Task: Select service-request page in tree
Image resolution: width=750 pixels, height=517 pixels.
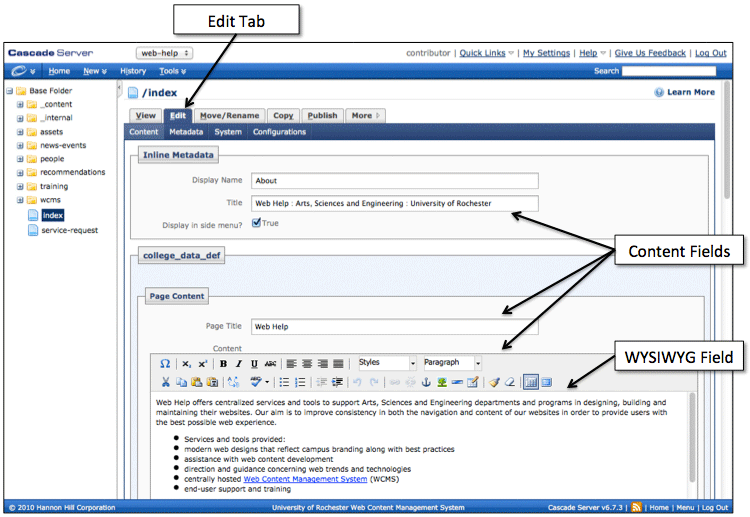Action: coord(69,230)
